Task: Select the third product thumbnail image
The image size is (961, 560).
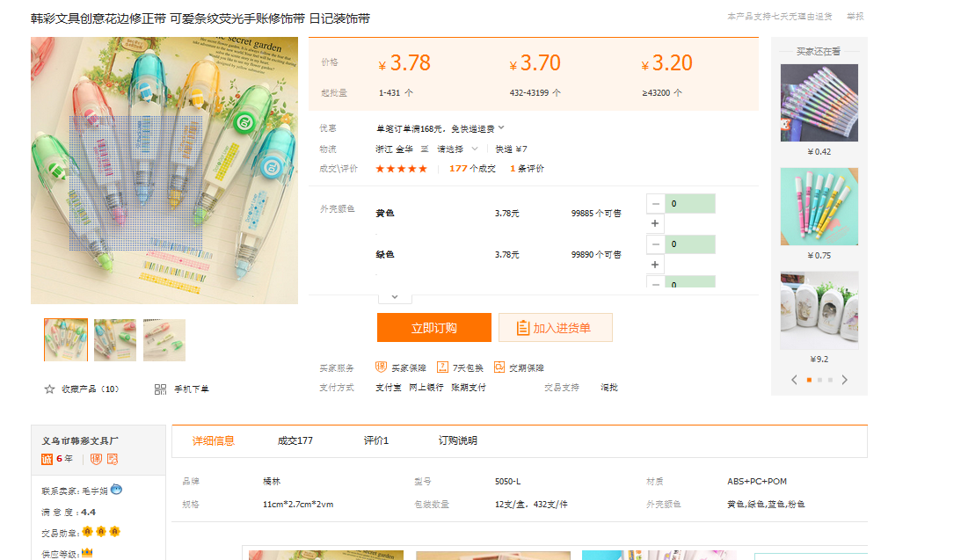Action: point(164,340)
